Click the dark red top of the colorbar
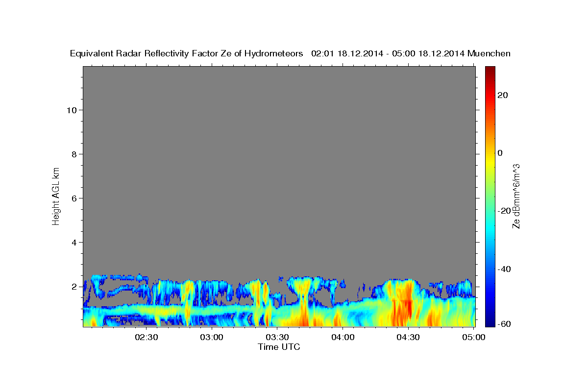The height and width of the screenshot is (392, 588). (x=490, y=70)
